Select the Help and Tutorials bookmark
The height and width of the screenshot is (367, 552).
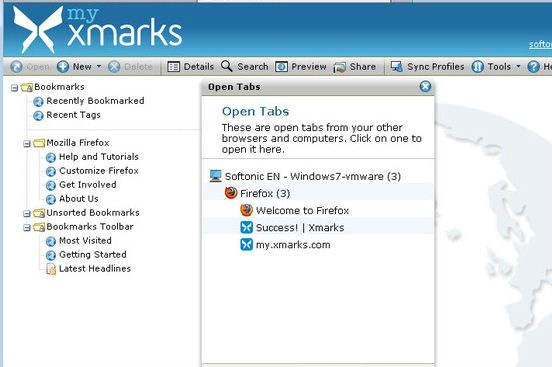click(x=99, y=157)
